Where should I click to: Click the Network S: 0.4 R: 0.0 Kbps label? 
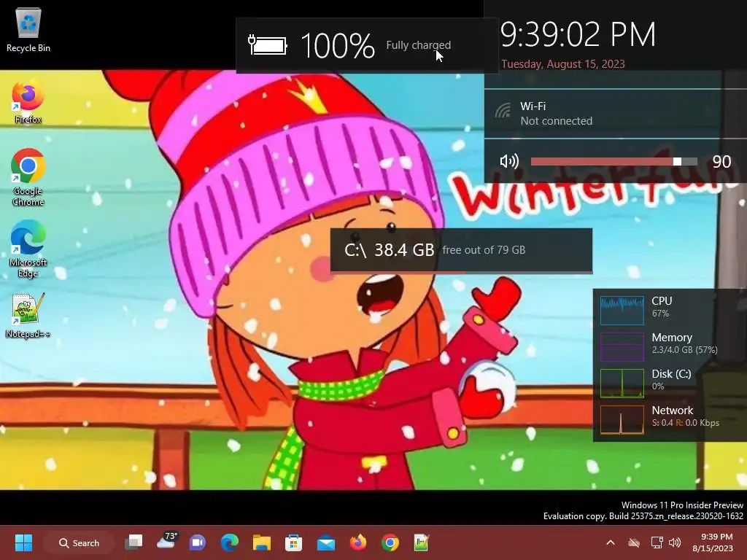click(686, 416)
